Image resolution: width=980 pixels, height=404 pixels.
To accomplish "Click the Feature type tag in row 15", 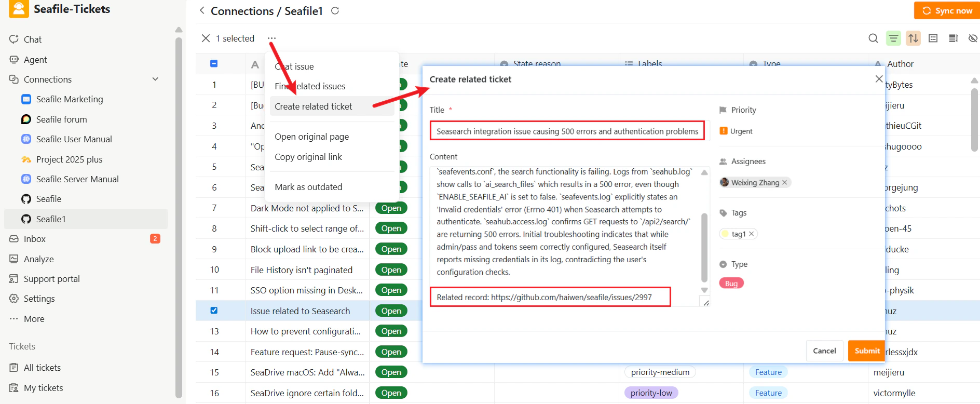I will pyautogui.click(x=768, y=372).
